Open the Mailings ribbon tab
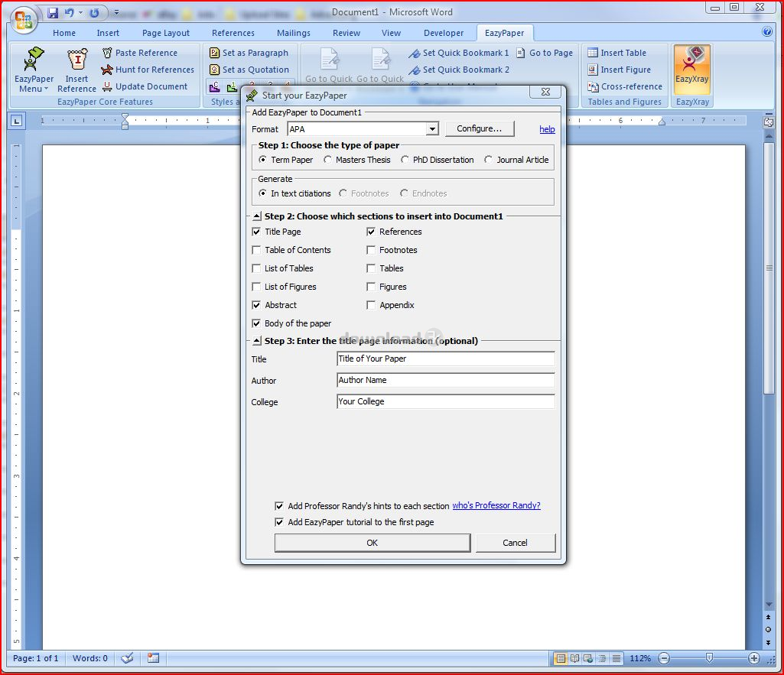This screenshot has height=675, width=784. (x=294, y=33)
